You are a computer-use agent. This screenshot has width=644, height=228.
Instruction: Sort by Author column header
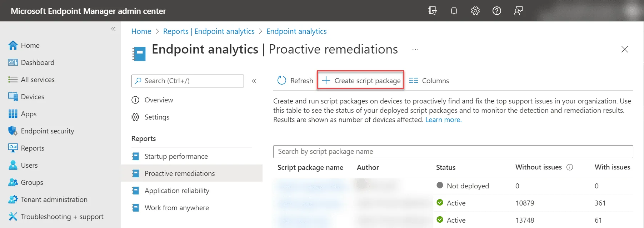(368, 167)
